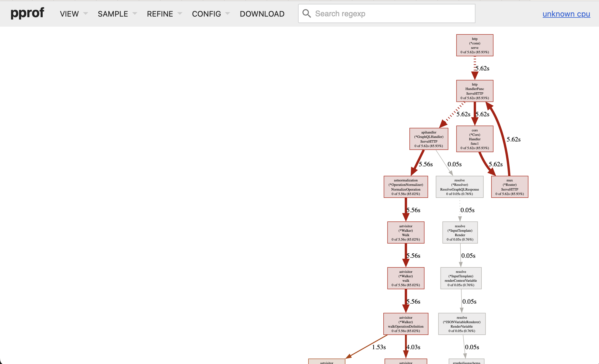Click the resolve InputTemplate Render node

click(460, 233)
